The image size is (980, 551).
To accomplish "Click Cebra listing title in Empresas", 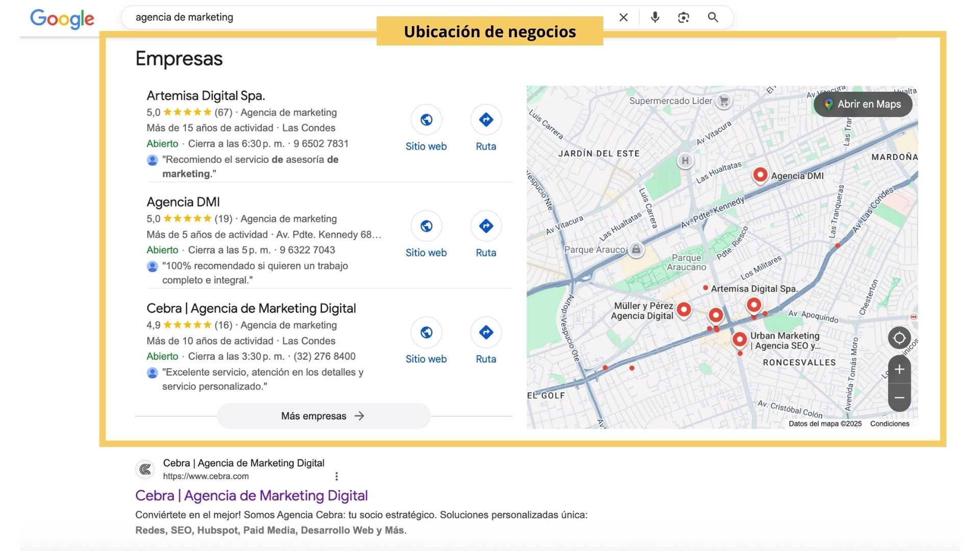I will coord(251,308).
